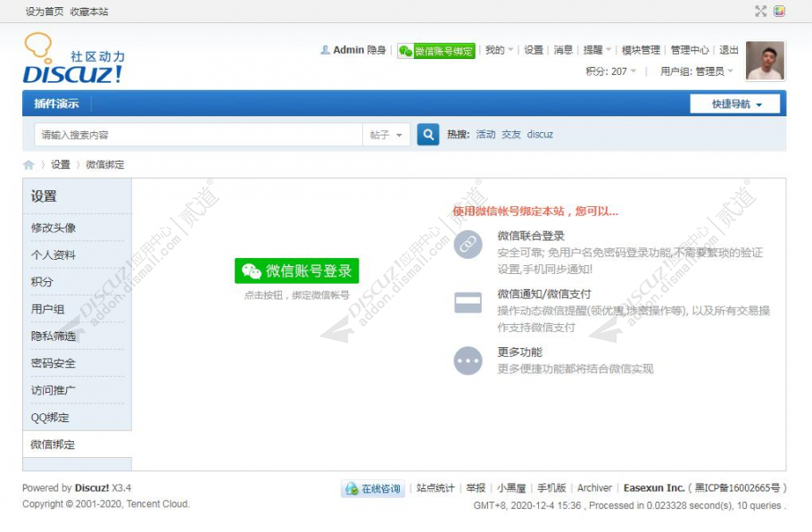
Task: Toggle 隐身 status link
Action: pyautogui.click(x=377, y=50)
